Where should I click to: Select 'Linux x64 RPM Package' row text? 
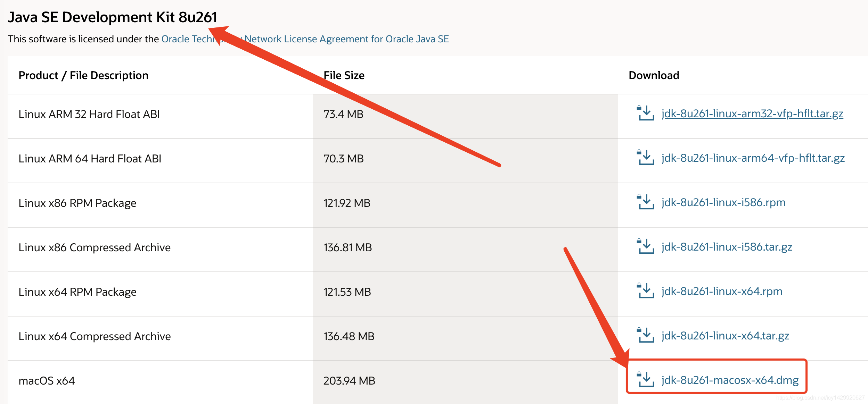(77, 292)
